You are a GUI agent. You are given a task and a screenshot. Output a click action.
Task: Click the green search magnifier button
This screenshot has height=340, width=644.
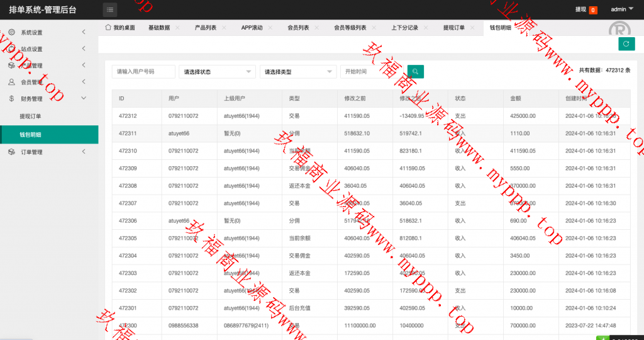[x=415, y=72]
